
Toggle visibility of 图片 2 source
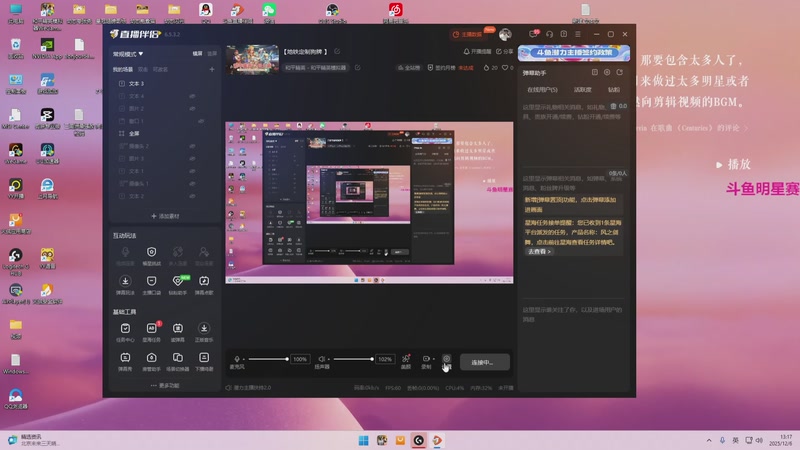point(192,109)
